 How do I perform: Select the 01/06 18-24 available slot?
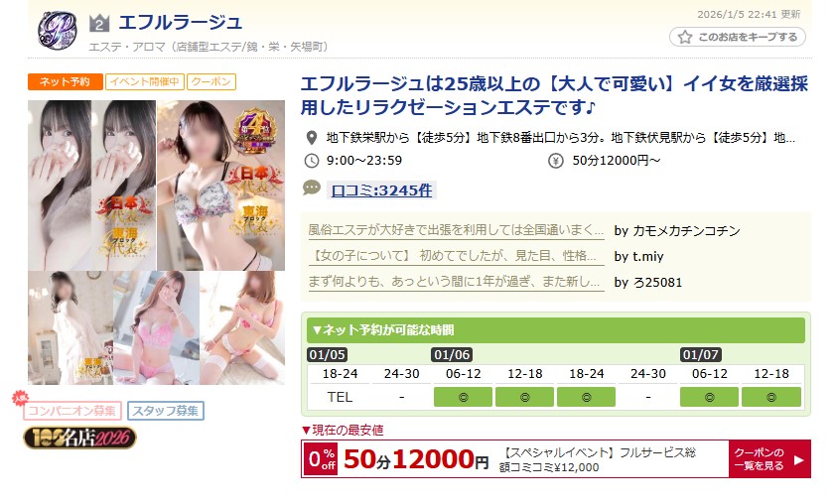click(x=587, y=397)
